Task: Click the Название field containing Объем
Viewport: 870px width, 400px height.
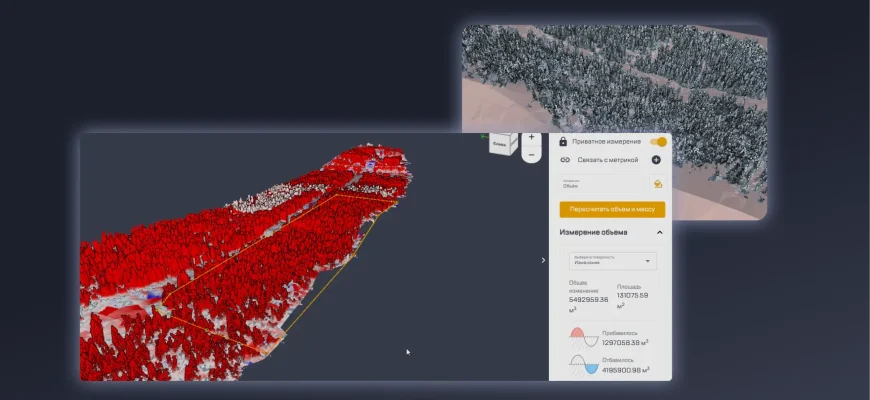Action: click(x=601, y=184)
